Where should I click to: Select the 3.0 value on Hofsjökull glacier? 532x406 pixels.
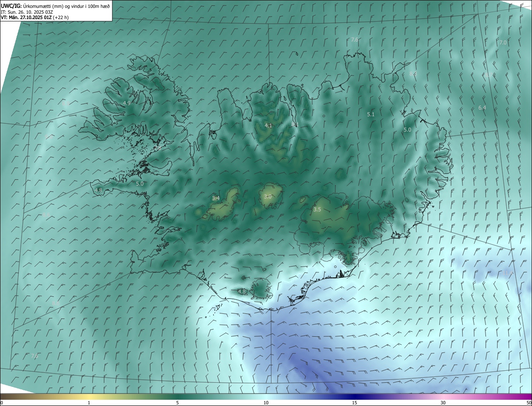[x=268, y=196]
